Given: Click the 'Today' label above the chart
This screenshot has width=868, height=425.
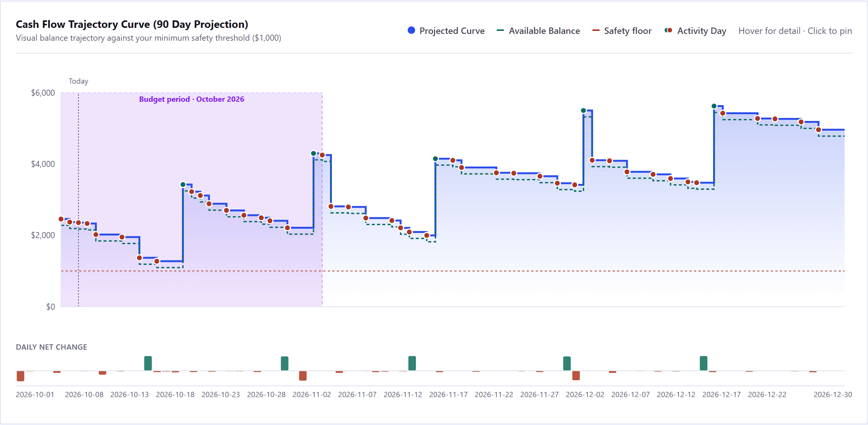Looking at the screenshot, I should tap(78, 81).
